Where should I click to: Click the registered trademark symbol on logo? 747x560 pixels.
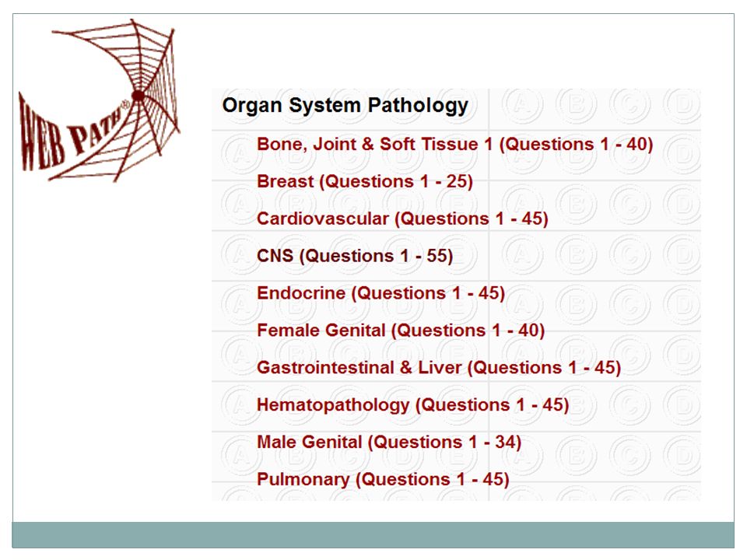pyautogui.click(x=126, y=104)
